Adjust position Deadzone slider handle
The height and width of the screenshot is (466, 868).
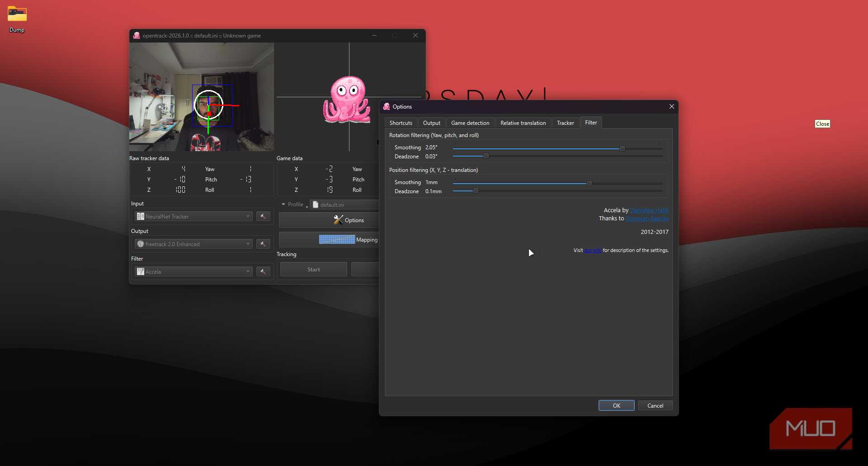pyautogui.click(x=476, y=191)
